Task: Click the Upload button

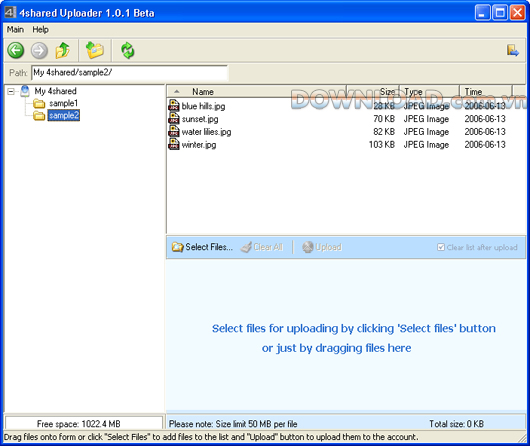Action: pos(322,247)
